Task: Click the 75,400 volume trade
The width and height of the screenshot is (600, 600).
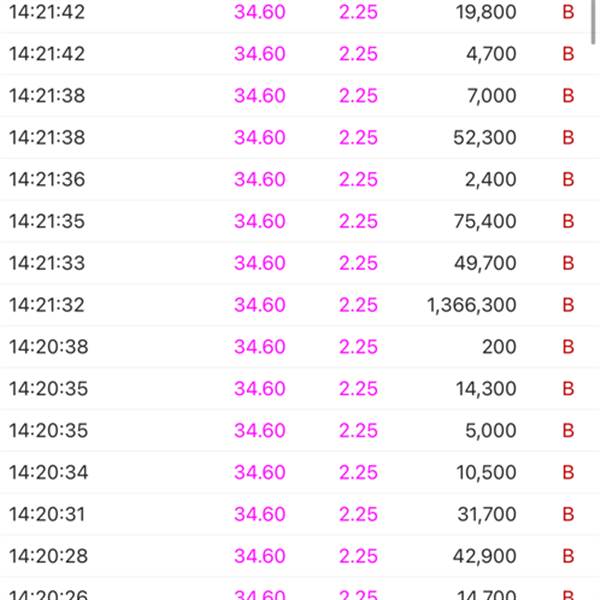Action: coord(484,222)
